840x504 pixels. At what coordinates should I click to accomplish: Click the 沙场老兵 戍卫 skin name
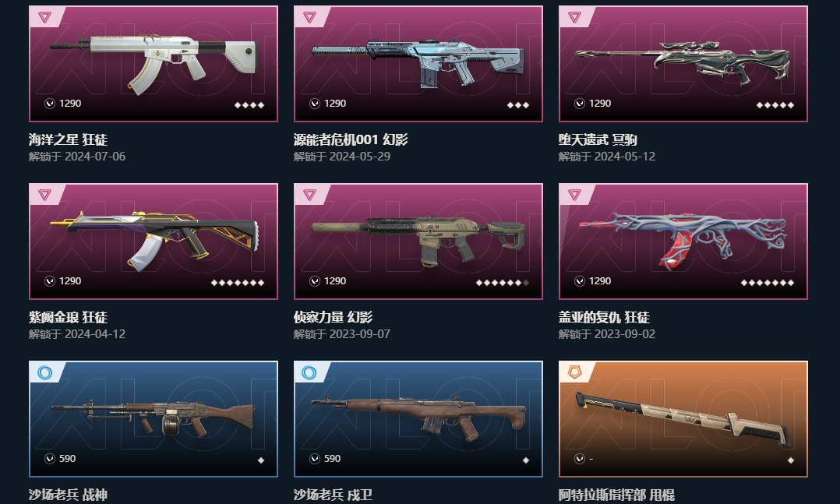coord(333,495)
